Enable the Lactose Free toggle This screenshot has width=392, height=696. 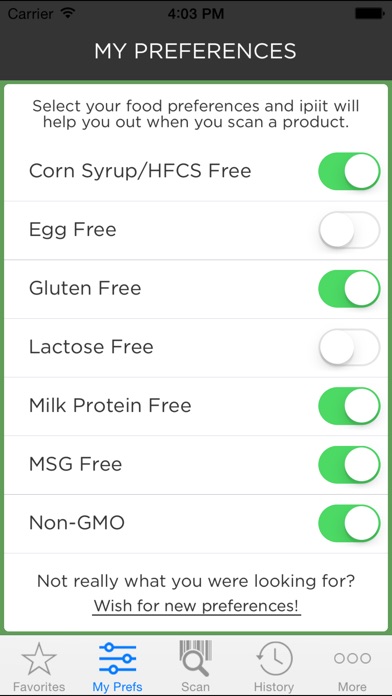(349, 347)
